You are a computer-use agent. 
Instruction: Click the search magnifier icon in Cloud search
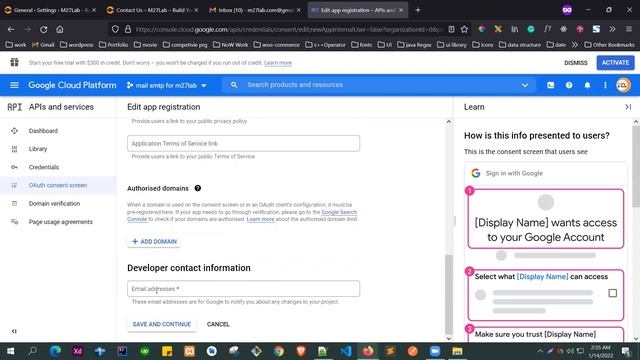[234, 85]
